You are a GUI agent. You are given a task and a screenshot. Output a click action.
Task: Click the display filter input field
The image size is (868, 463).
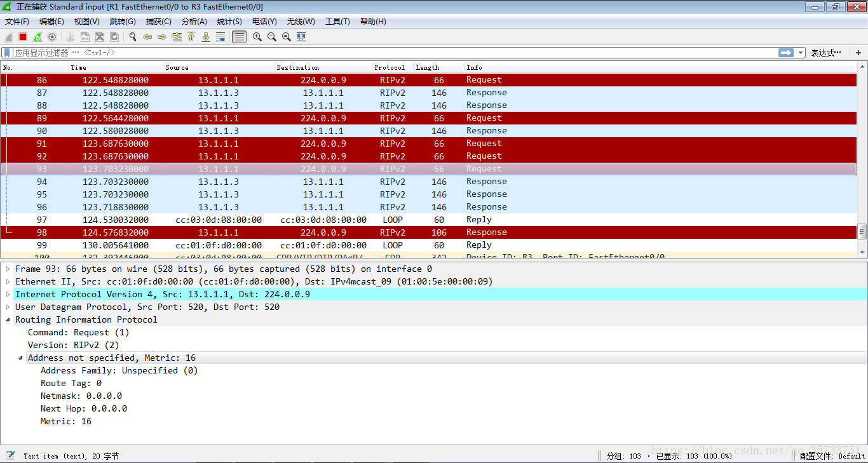(x=394, y=53)
